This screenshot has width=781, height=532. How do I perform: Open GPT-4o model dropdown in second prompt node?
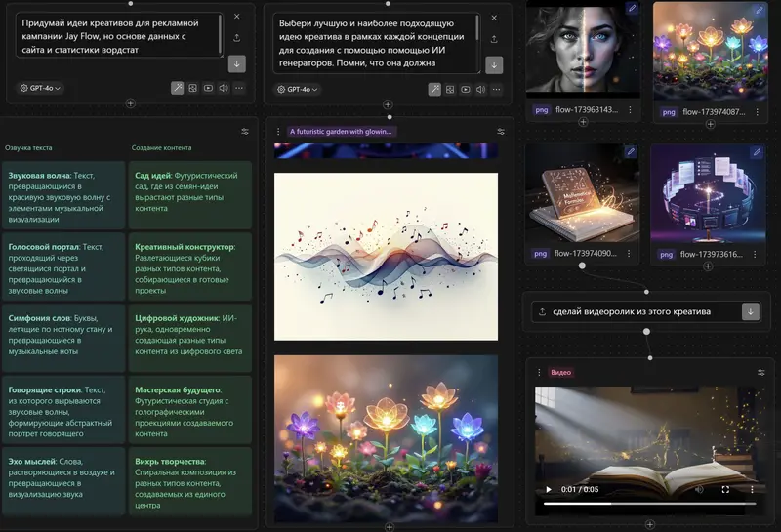(299, 89)
